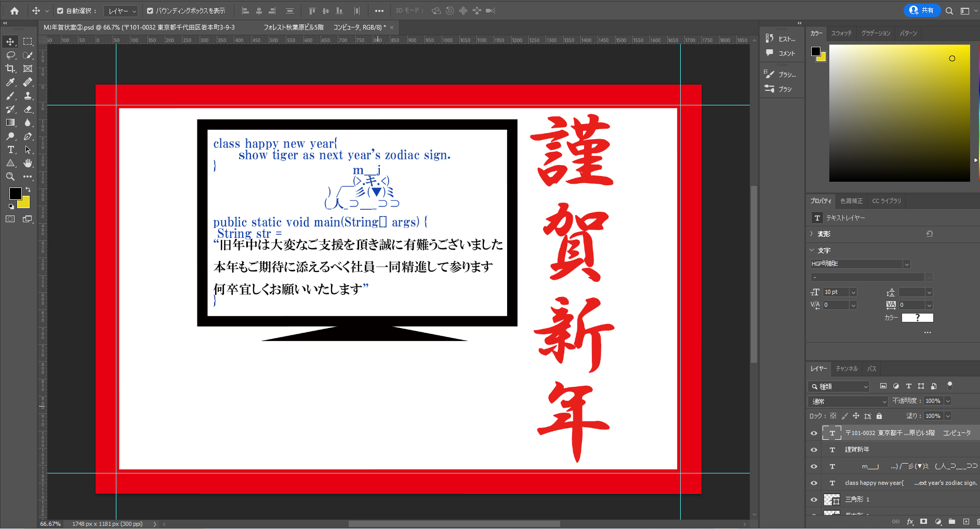980x529 pixels.
Task: Click the text color swatch in Properties
Action: click(917, 318)
